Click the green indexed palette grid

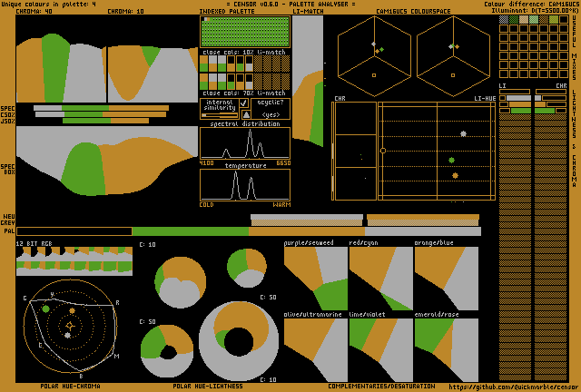[245, 32]
